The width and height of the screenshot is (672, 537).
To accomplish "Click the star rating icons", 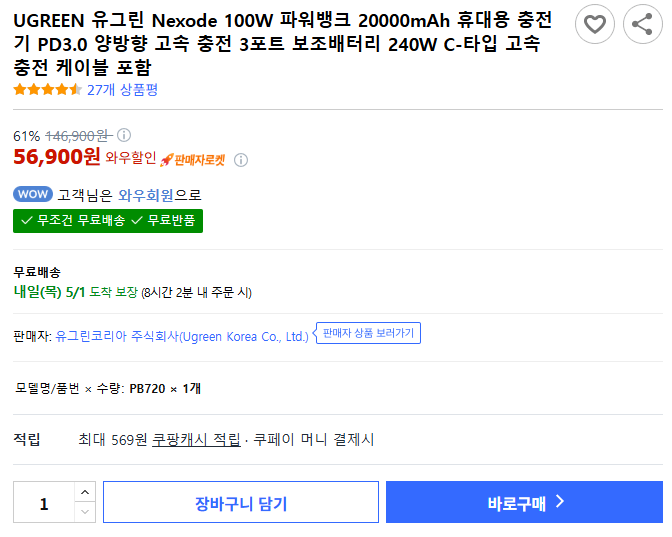I will click(47, 90).
